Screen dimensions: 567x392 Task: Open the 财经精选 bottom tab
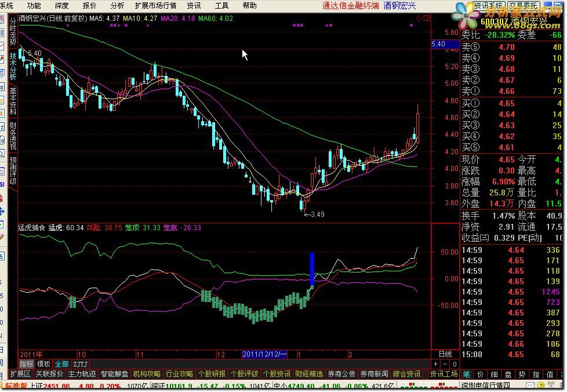coord(309,373)
